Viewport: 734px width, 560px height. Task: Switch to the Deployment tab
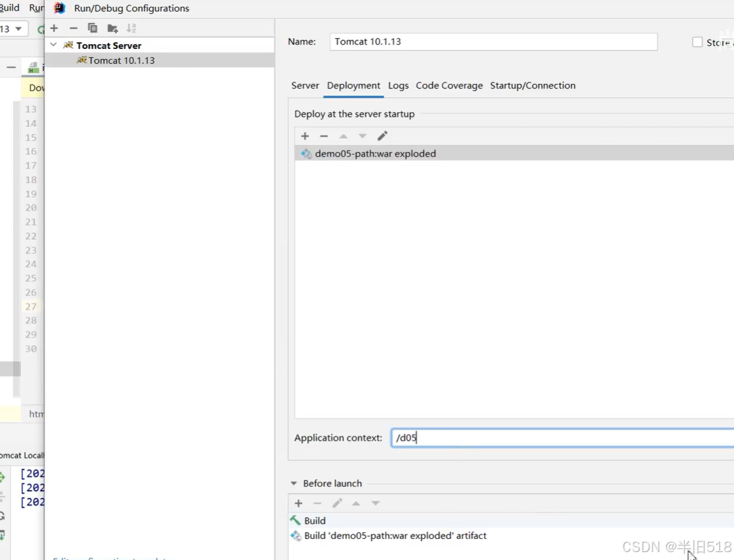tap(353, 86)
